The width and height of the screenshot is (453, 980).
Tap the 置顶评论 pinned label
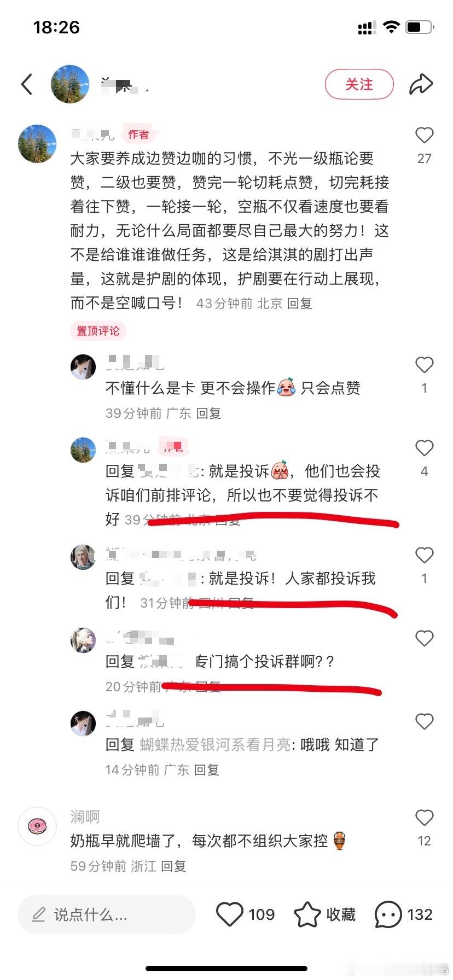[x=98, y=331]
